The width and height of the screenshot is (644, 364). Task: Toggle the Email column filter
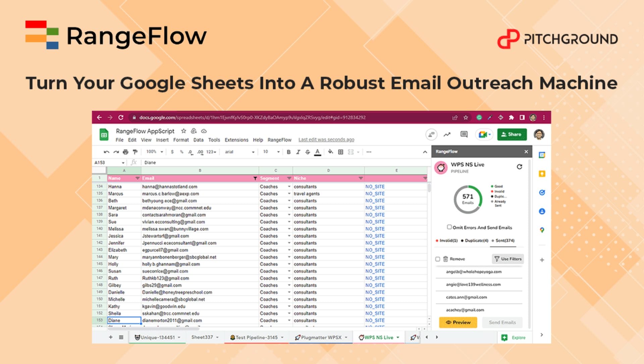[x=255, y=178]
